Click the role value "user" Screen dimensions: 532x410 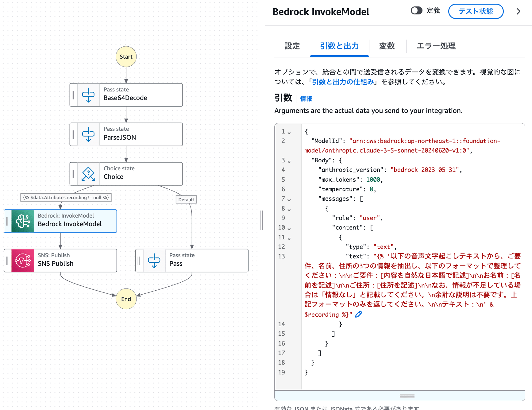point(370,218)
